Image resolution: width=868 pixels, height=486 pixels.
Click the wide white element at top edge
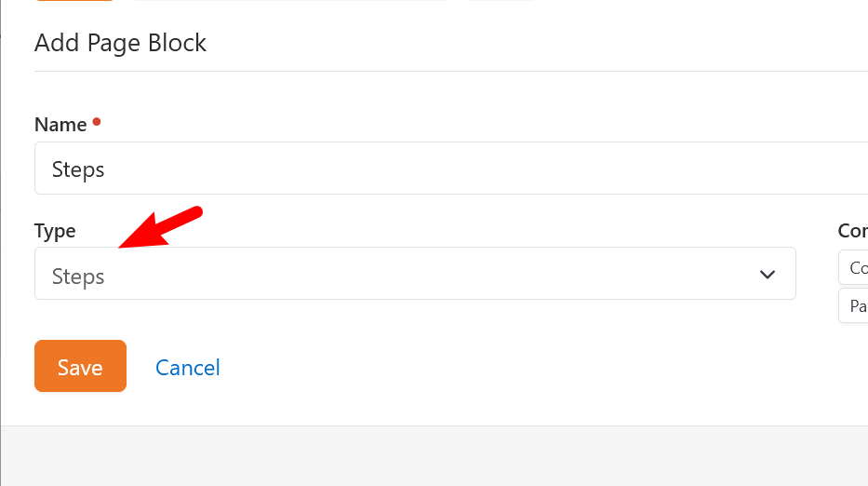[x=290, y=1]
